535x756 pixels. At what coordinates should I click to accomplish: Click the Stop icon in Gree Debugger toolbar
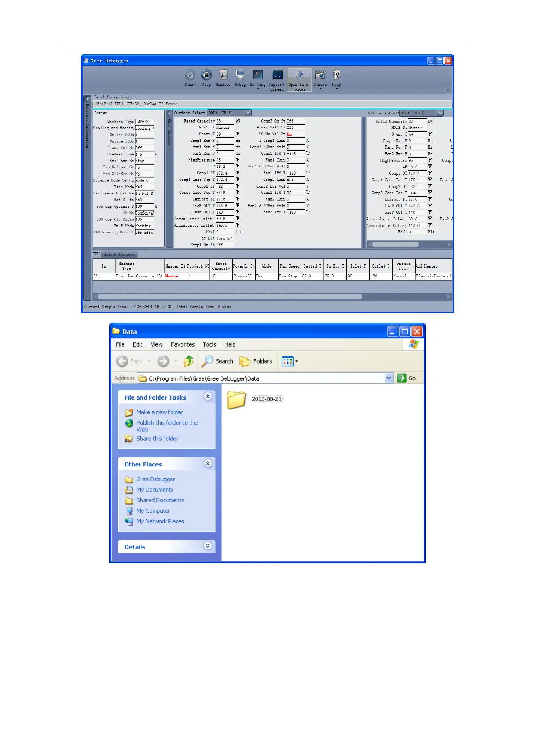(206, 75)
